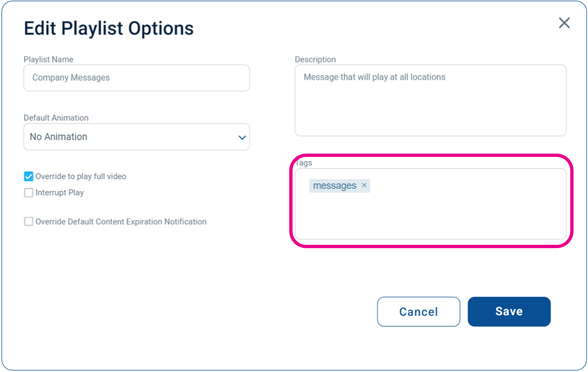This screenshot has height=372, width=588.
Task: Uncheck the Override to play full video checkbox
Action: 29,177
